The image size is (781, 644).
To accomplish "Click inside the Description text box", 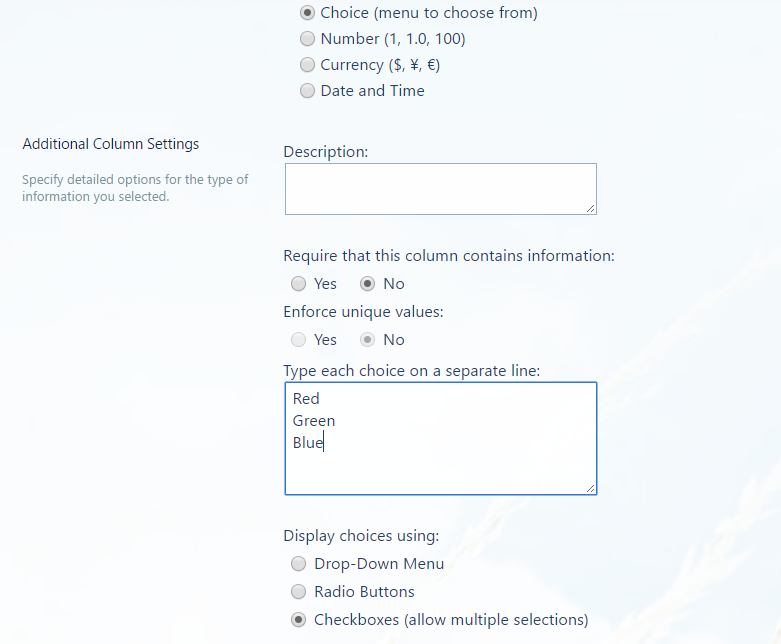I will pyautogui.click(x=441, y=189).
